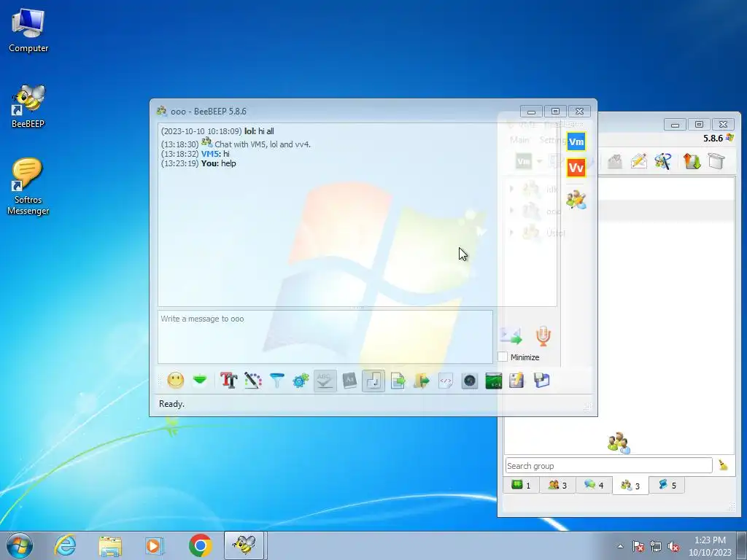Viewport: 747px width, 560px height.
Task: Show hidden system tray icons
Action: [x=620, y=545]
